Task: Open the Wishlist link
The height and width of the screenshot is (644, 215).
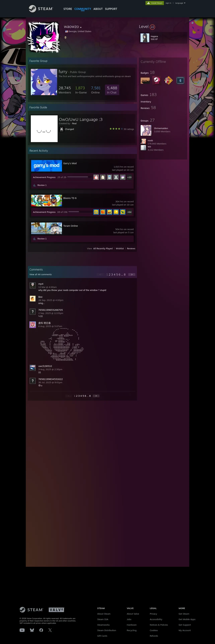Action: (x=120, y=248)
